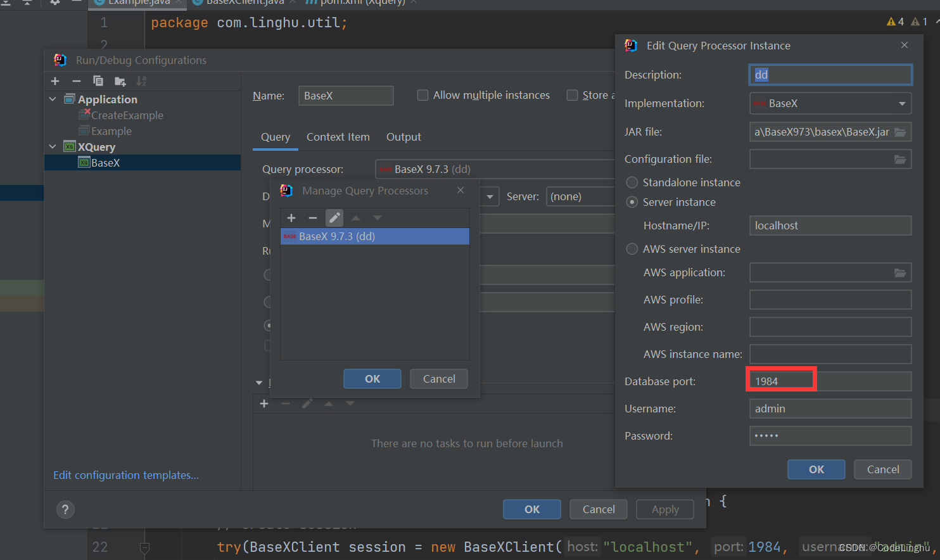
Task: Collapse the Application tree node
Action: click(53, 99)
